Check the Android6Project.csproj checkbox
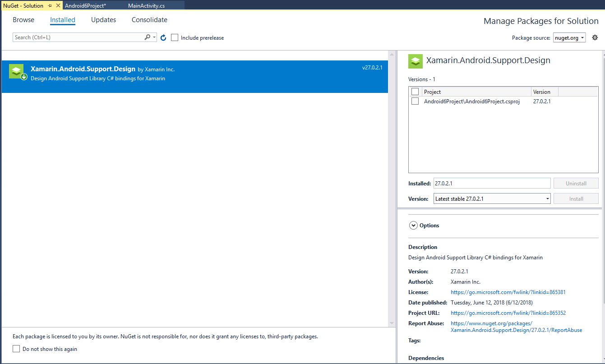This screenshot has height=364, width=605. (x=415, y=101)
